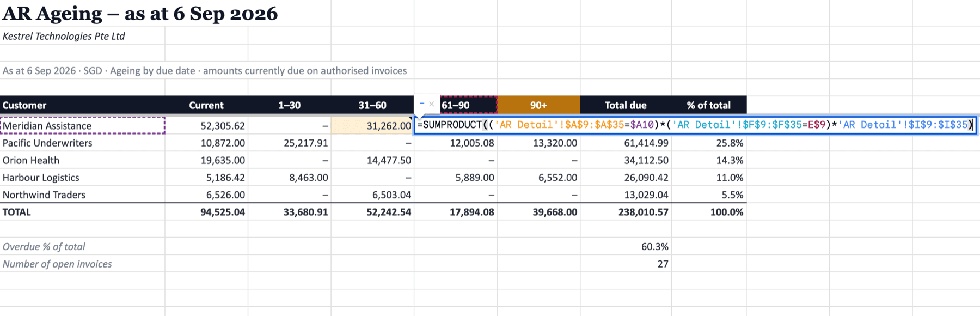This screenshot has height=316, width=980.
Task: Select the highlighted 31,262.00 cell
Action: click(x=372, y=126)
